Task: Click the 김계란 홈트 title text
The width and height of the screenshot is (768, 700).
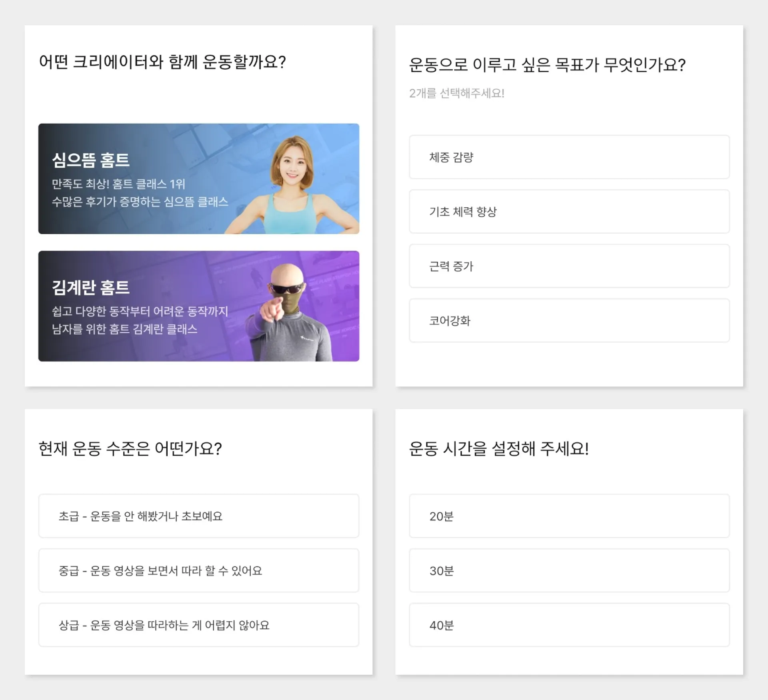Action: tap(91, 287)
